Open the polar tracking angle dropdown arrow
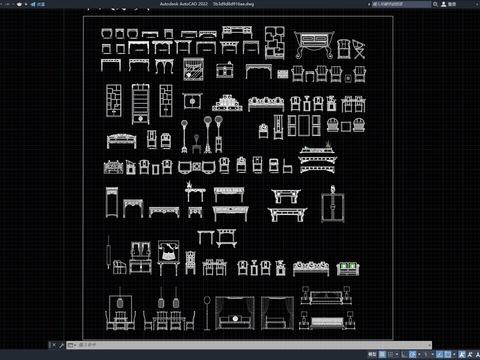The width and height of the screenshot is (480, 360). (x=419, y=354)
